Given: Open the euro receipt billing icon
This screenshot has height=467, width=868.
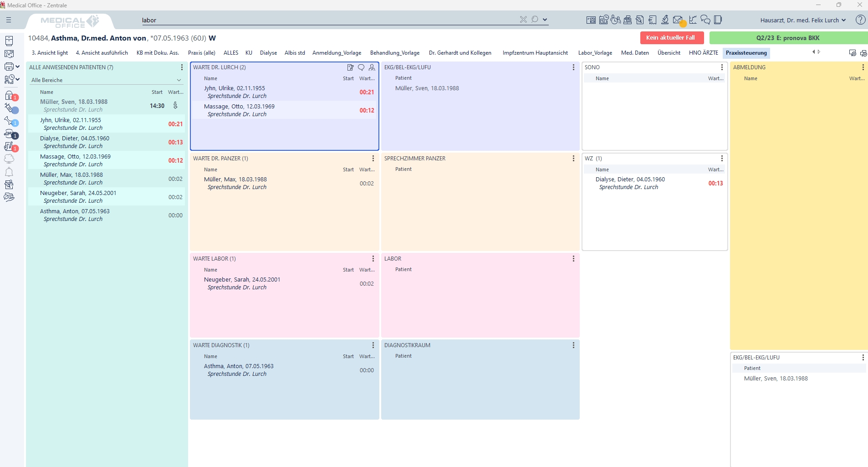Looking at the screenshot, I should [653, 20].
